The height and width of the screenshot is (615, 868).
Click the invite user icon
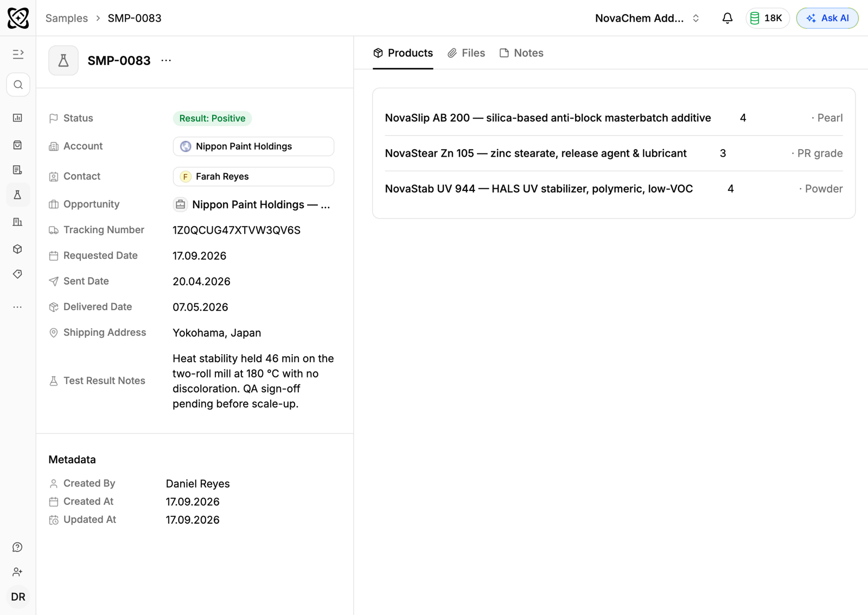point(18,572)
